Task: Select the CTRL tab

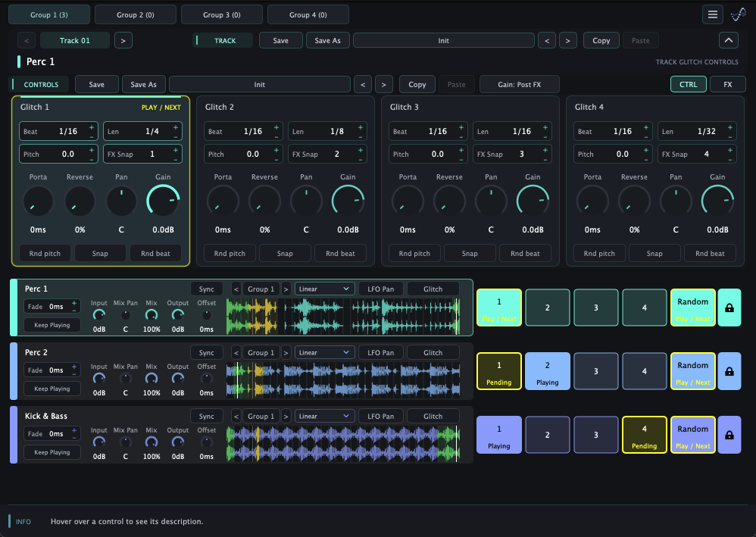Action: coord(688,84)
